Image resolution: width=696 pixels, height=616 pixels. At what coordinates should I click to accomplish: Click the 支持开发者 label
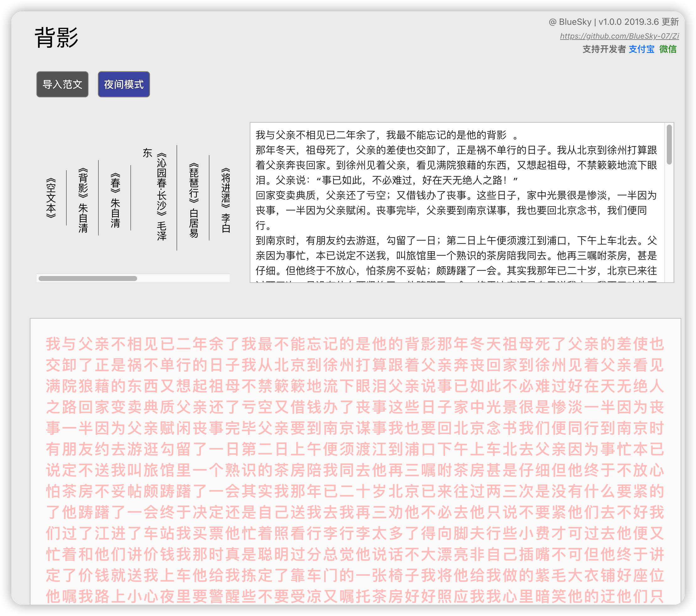click(x=604, y=49)
